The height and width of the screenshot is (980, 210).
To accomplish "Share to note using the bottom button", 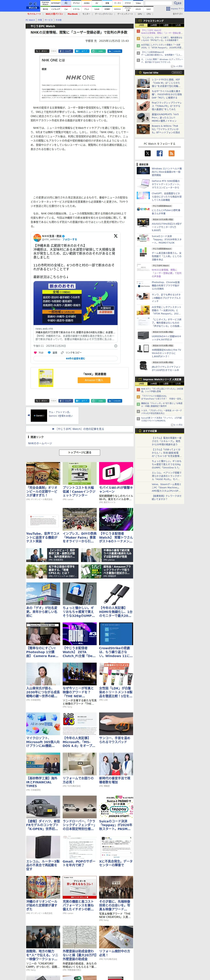I will coord(98,401).
